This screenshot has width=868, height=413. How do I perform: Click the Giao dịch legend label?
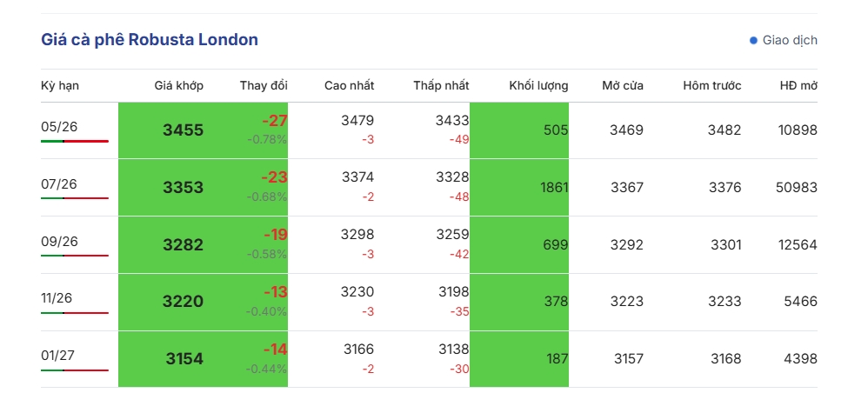pyautogui.click(x=790, y=40)
